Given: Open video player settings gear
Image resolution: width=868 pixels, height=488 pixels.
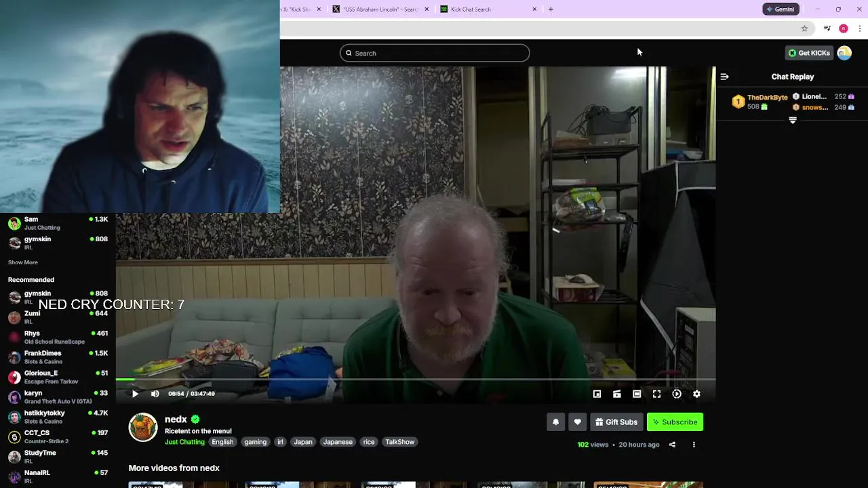Looking at the screenshot, I should pos(696,394).
